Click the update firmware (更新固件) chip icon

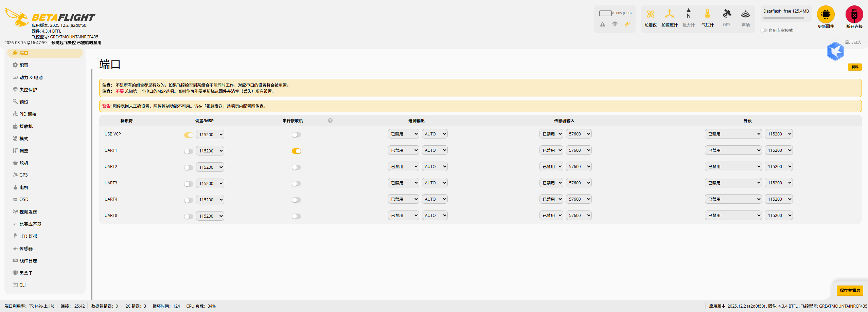coord(826,14)
